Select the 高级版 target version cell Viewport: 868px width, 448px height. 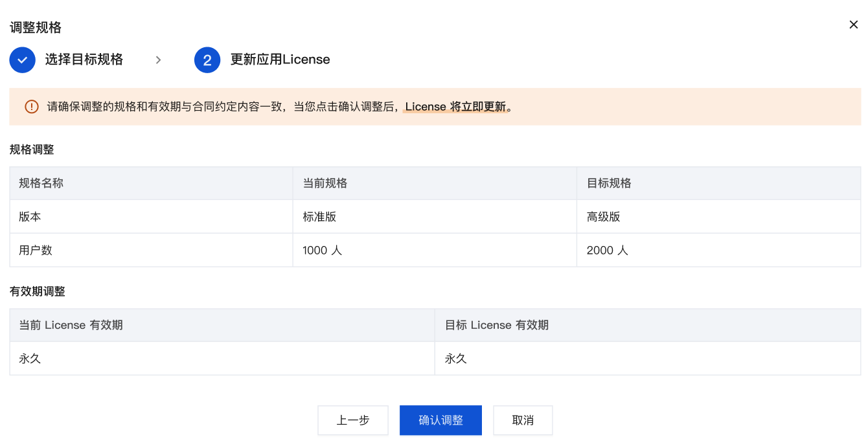(x=604, y=217)
